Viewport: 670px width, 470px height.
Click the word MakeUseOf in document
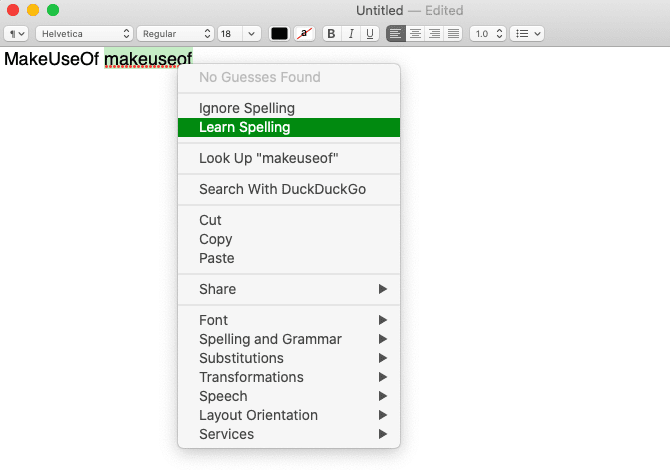pyautogui.click(x=52, y=60)
